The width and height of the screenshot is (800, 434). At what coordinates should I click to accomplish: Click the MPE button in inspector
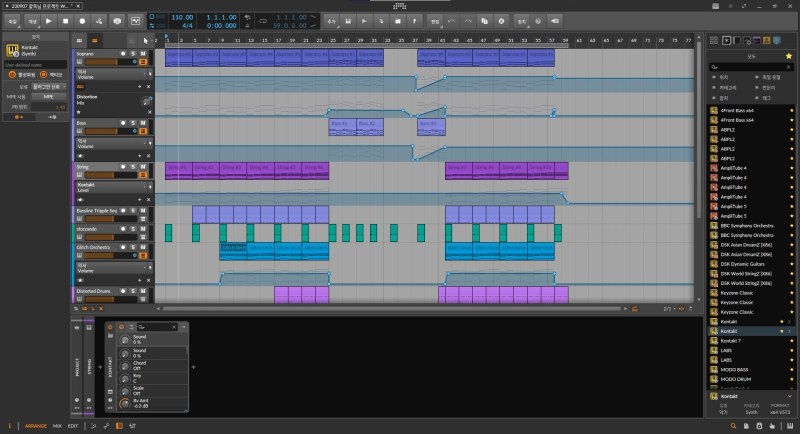tap(47, 97)
